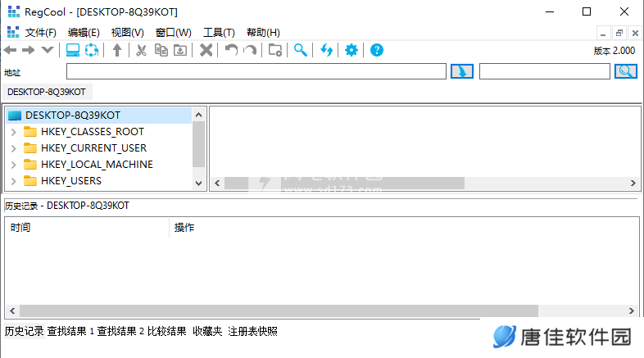Click the Paste icon in toolbar
This screenshot has height=358, width=644.
point(180,50)
